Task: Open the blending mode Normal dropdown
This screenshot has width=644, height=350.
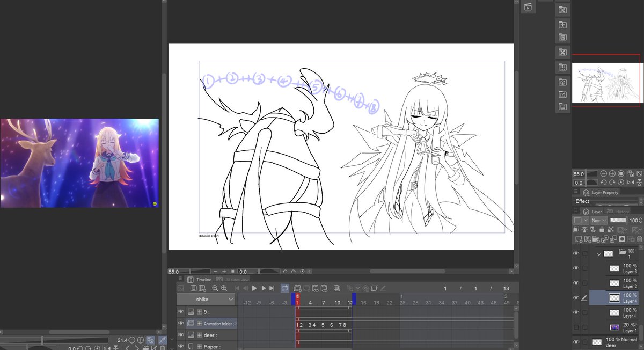Action: (599, 220)
